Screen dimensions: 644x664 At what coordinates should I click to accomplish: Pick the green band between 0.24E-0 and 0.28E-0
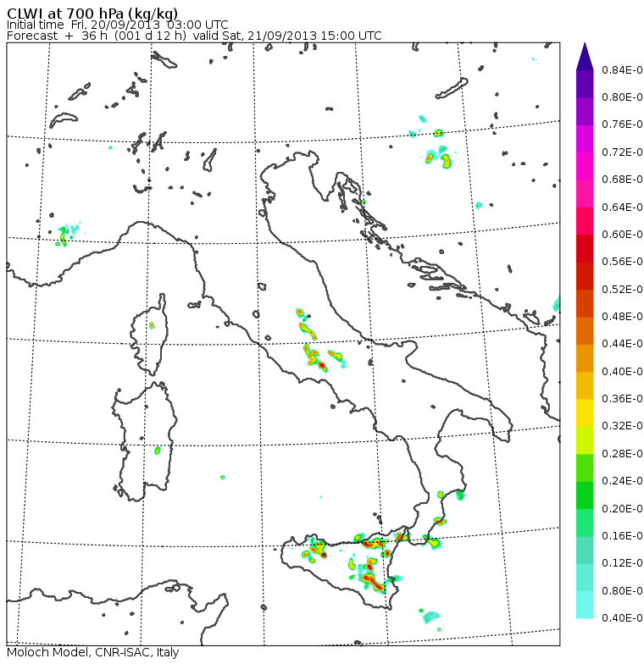click(x=585, y=468)
